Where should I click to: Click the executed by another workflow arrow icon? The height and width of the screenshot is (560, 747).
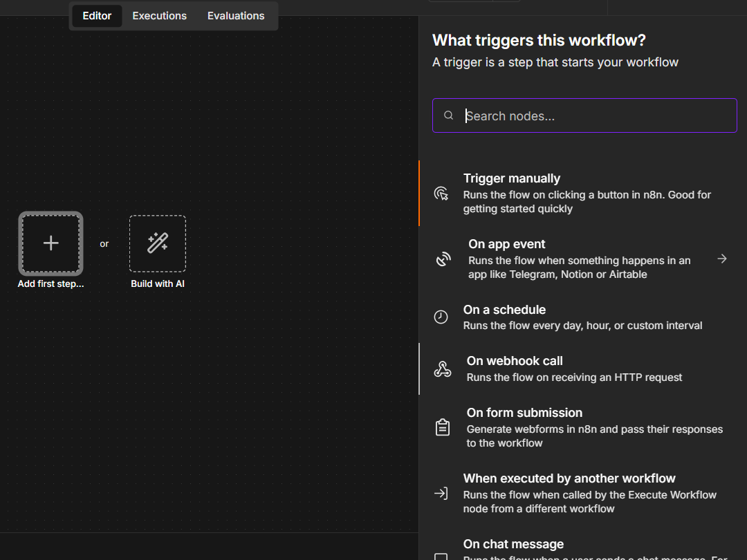[441, 494]
